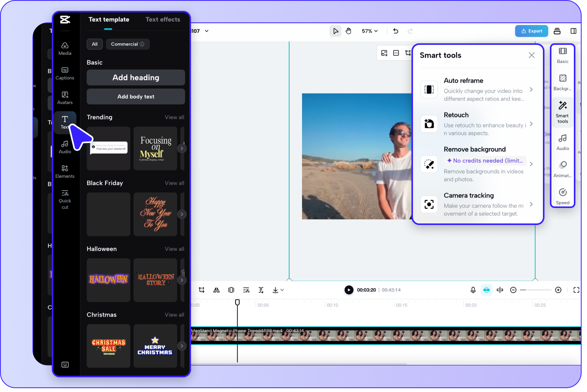View all Trending templates

tap(174, 117)
